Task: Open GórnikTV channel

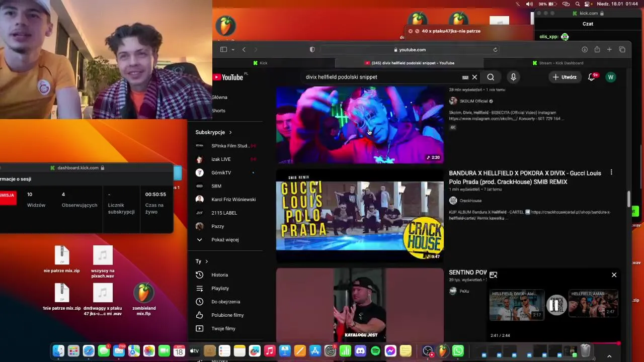Action: click(x=221, y=172)
